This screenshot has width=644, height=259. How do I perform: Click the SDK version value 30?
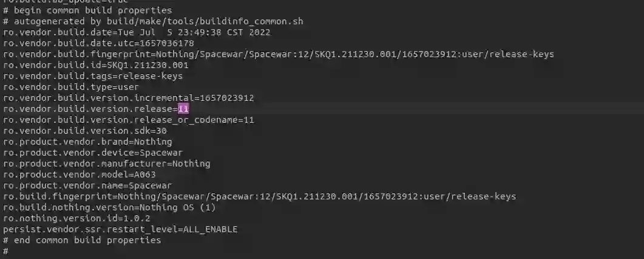tap(161, 131)
